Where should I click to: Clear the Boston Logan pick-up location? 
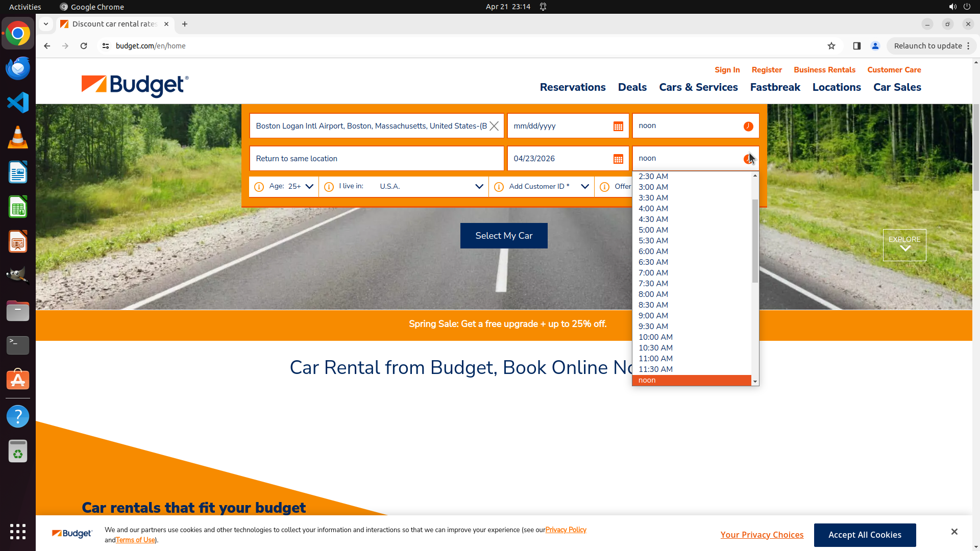[x=494, y=126]
